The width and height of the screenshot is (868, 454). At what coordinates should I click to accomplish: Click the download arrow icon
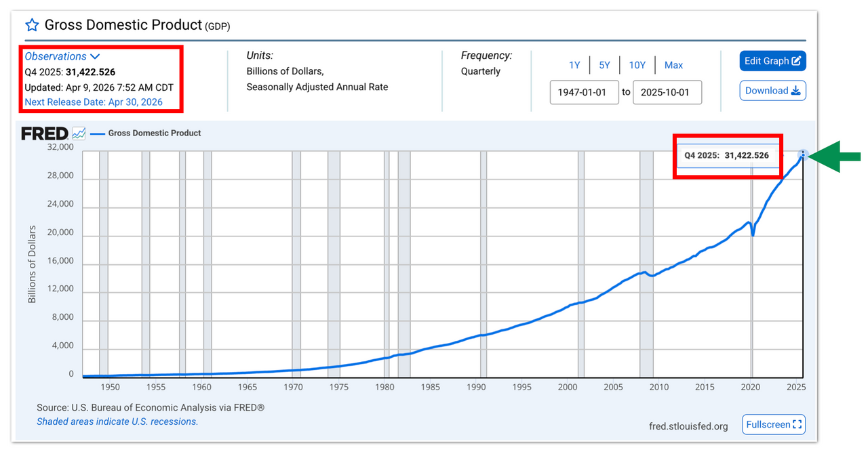click(795, 91)
